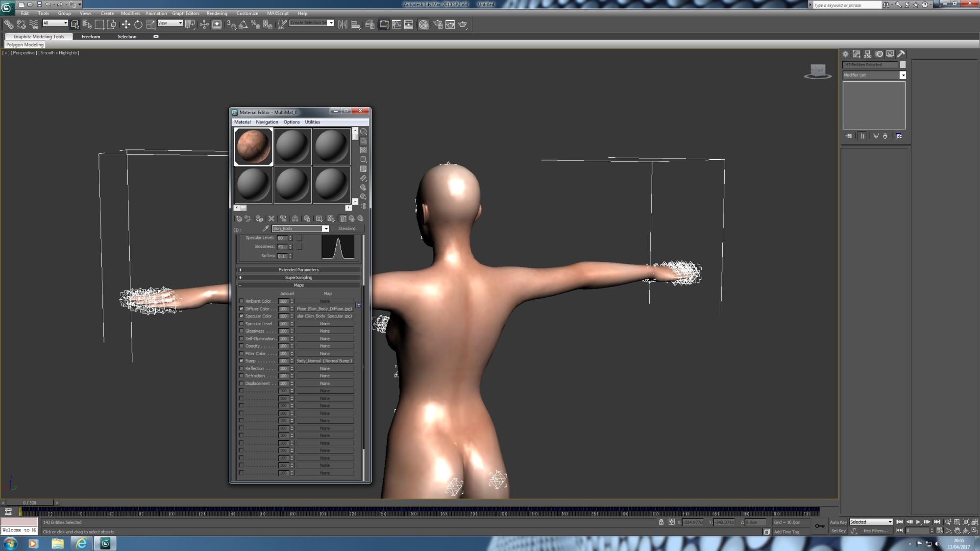This screenshot has width=980, height=551.
Task: Click Get Material in Material Editor
Action: 239,218
